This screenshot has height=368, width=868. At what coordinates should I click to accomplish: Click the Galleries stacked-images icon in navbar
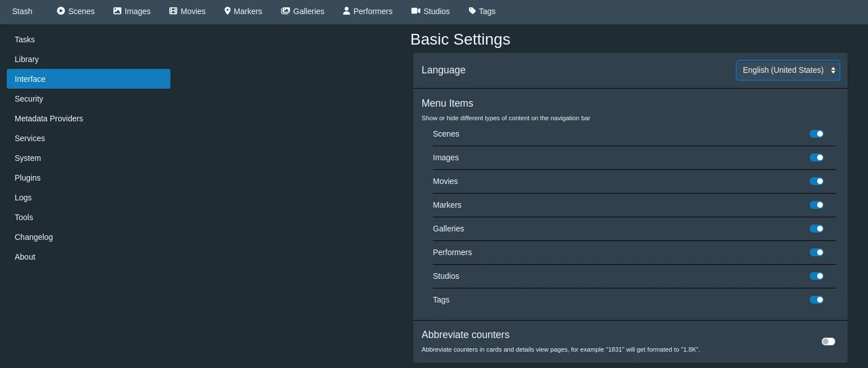pyautogui.click(x=286, y=11)
